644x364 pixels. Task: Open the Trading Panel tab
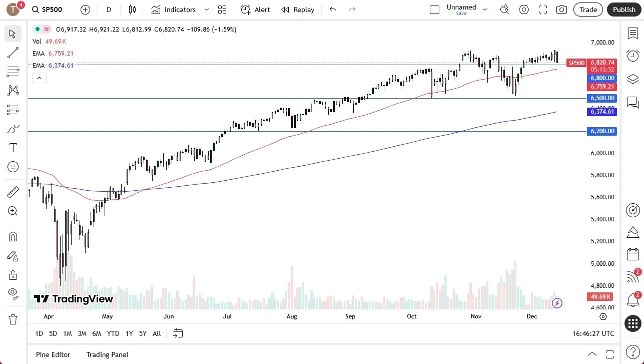[107, 354]
